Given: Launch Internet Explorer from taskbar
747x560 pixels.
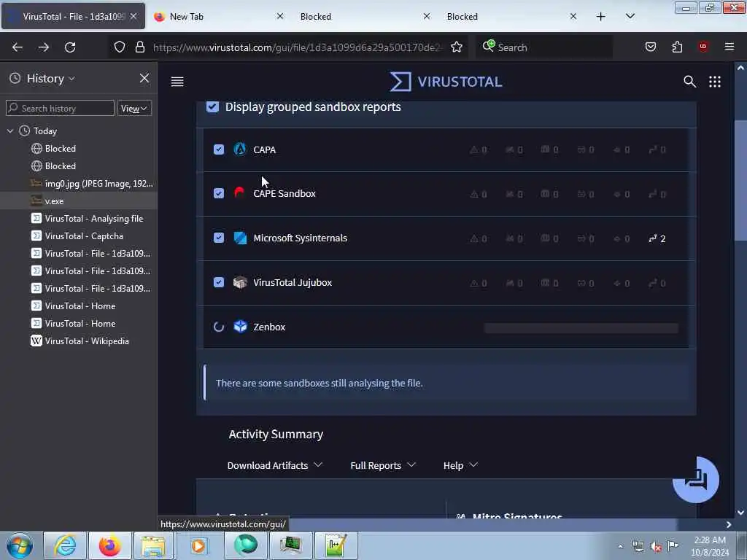Looking at the screenshot, I should [x=65, y=545].
